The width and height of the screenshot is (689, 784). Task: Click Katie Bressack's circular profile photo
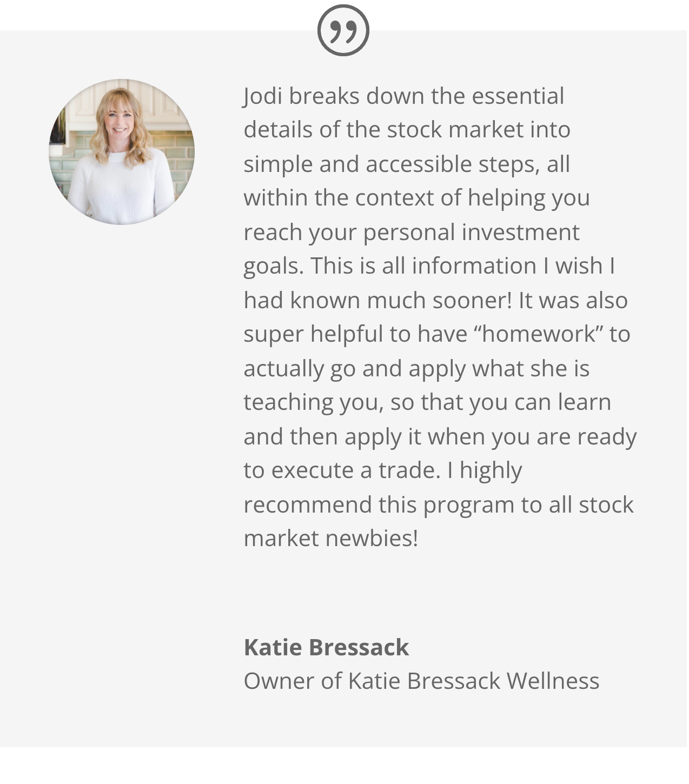pos(122,152)
